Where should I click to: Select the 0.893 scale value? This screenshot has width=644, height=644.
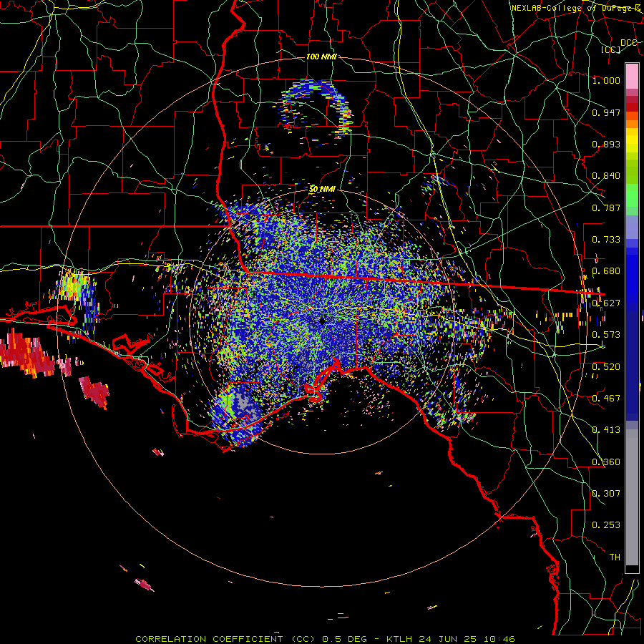pos(606,144)
